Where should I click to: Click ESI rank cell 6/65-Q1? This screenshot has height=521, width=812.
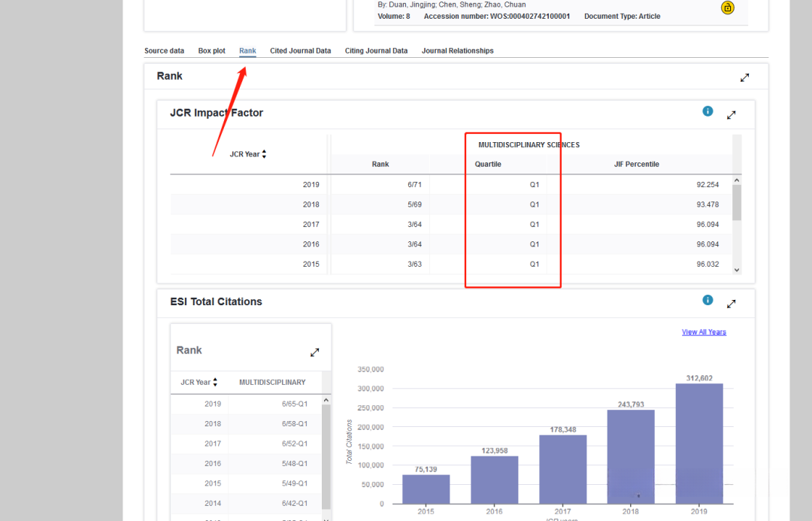pos(295,404)
